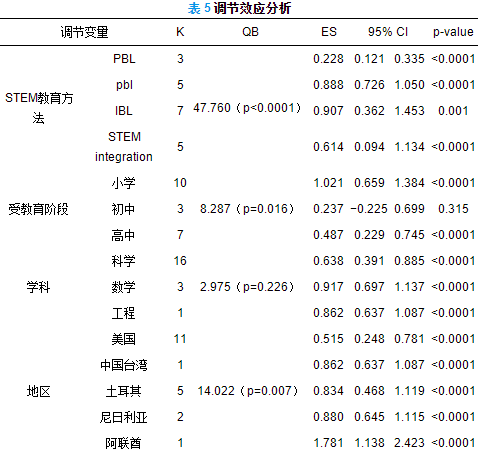Select lower CI value 0.248 for 美国

coord(369,339)
